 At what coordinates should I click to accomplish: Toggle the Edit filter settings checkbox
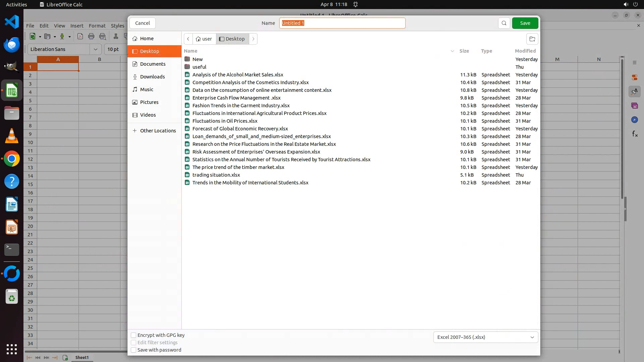coord(133,343)
